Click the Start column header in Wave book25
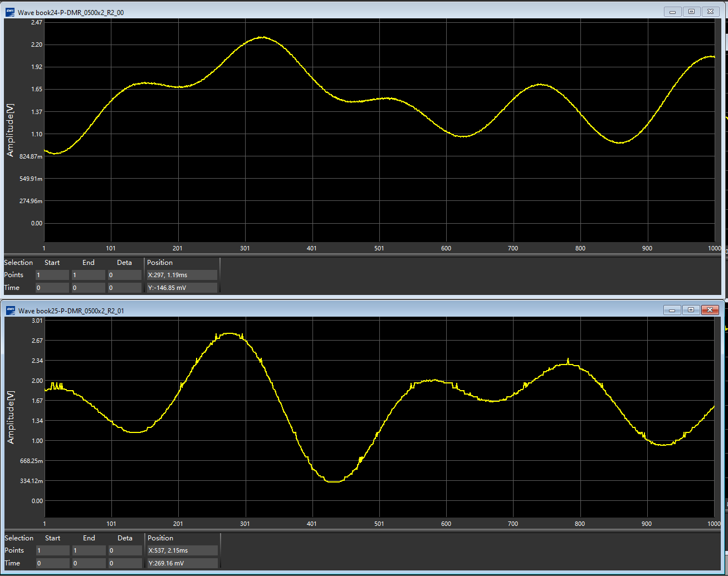Image resolution: width=728 pixels, height=576 pixels. tap(53, 538)
